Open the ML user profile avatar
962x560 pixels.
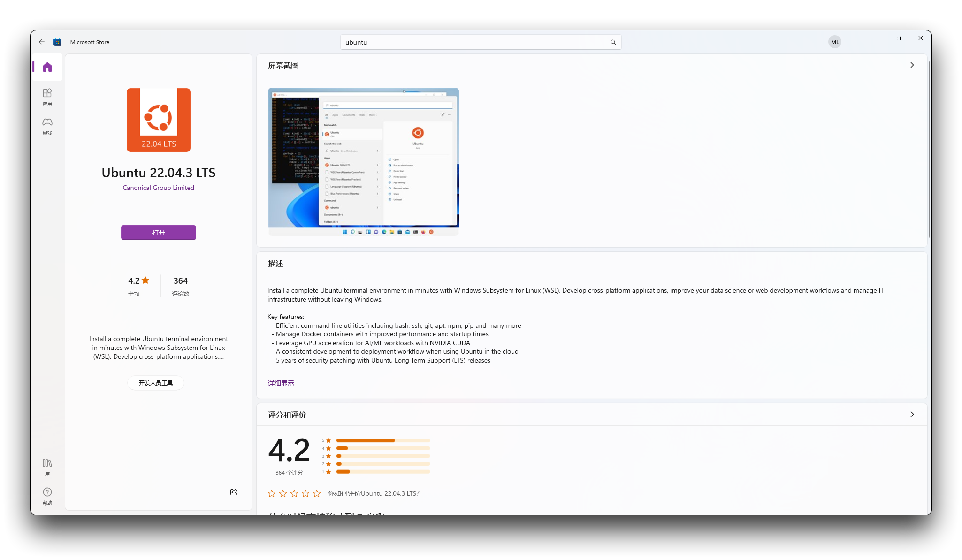834,42
